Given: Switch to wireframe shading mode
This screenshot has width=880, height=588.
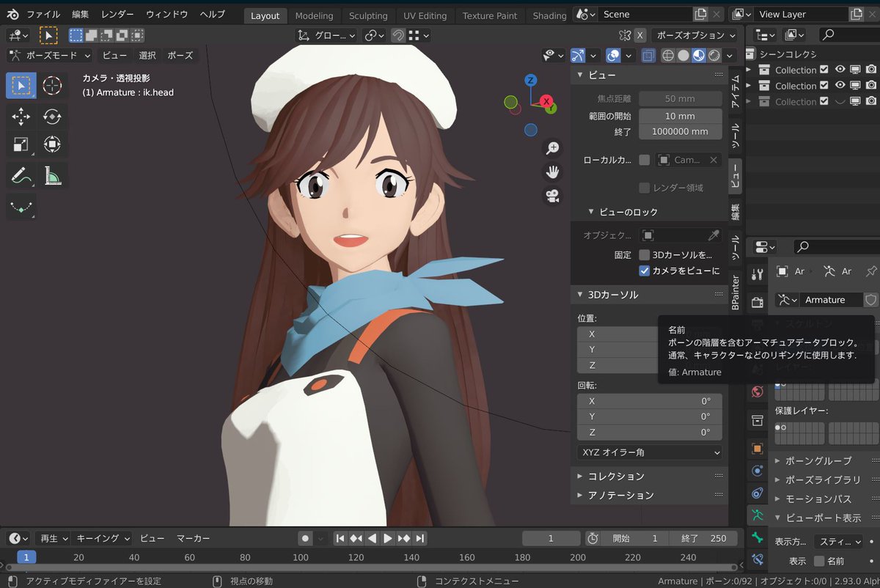Looking at the screenshot, I should click(x=668, y=56).
